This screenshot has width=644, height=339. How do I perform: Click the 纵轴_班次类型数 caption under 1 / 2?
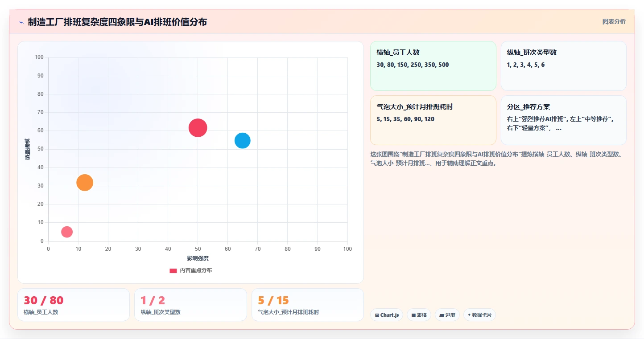click(161, 312)
